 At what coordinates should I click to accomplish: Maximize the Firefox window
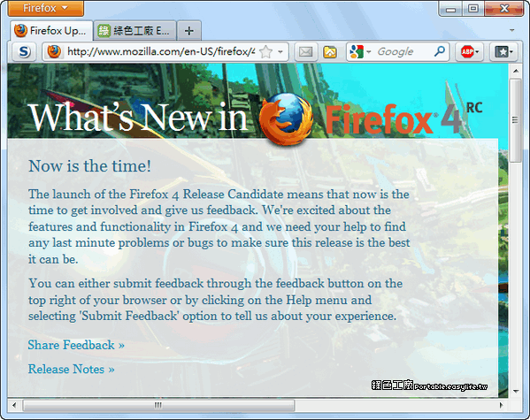472,9
